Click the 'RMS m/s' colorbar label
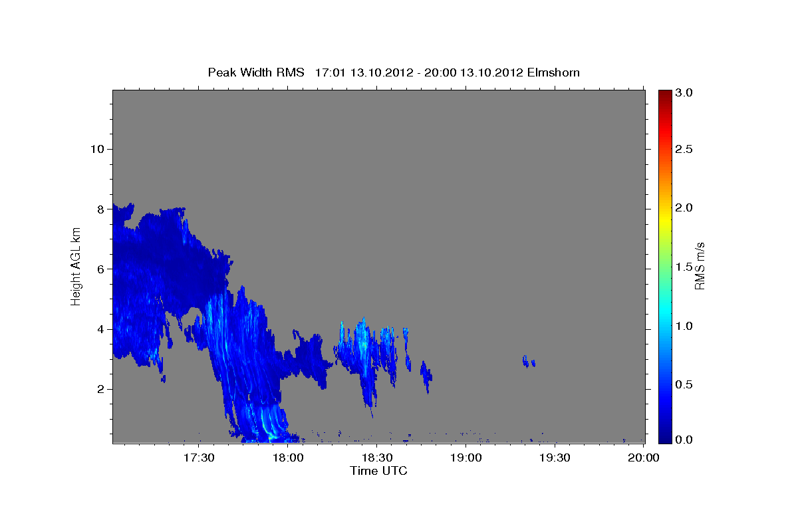The image size is (798, 532). [x=700, y=266]
